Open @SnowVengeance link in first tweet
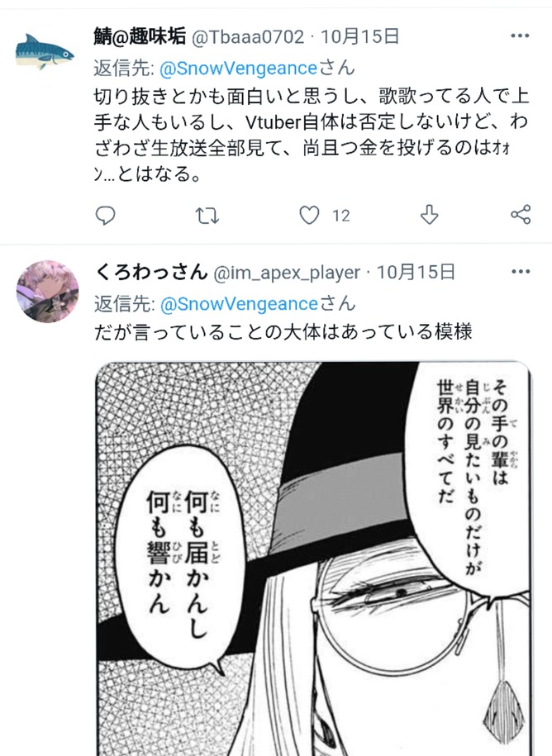Viewport: 552px width, 756px height. (238, 68)
